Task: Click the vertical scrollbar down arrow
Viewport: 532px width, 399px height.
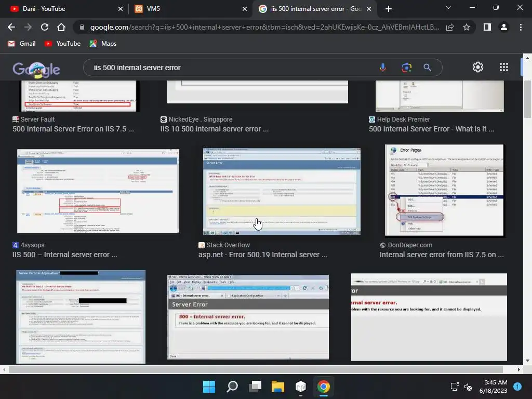Action: coord(528,361)
